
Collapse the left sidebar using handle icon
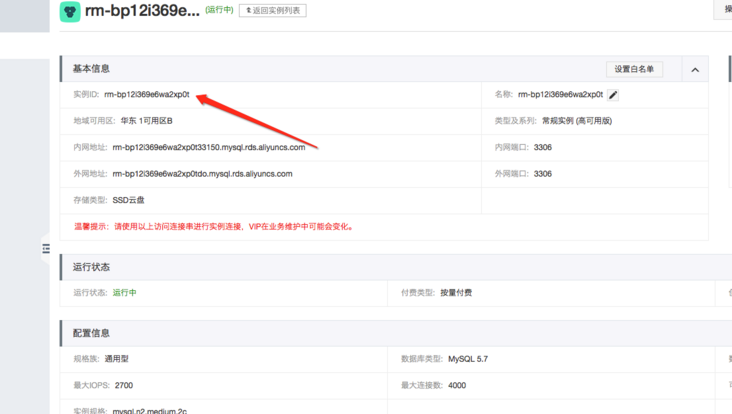(x=45, y=249)
